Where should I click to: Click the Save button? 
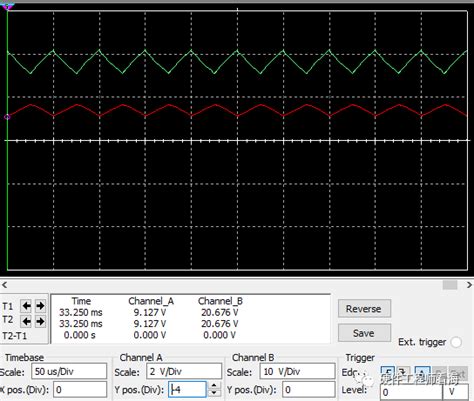[x=364, y=333]
